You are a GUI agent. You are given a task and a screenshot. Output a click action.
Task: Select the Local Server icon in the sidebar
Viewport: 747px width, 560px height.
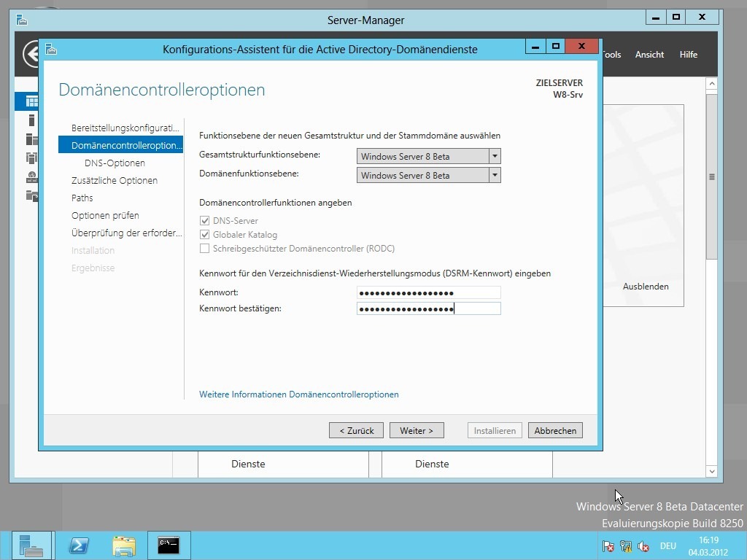coord(31,120)
